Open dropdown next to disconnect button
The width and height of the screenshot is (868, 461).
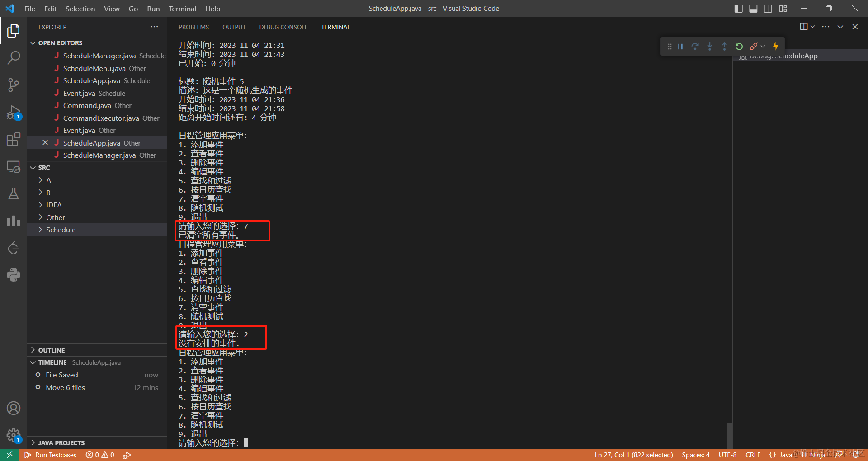pos(763,47)
